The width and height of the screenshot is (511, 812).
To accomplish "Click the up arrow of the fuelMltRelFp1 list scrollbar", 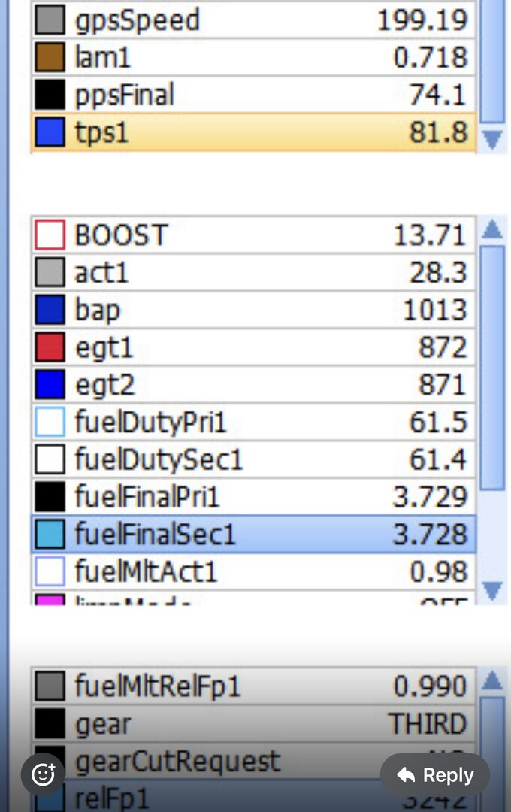I will pos(492,680).
